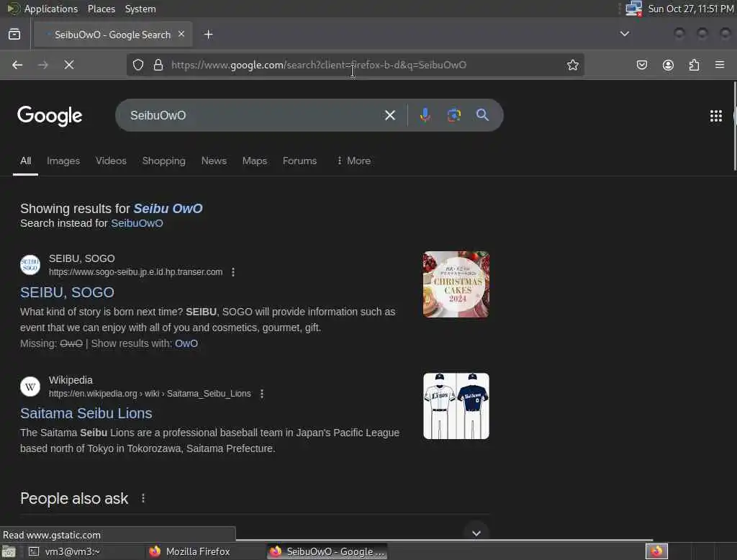Open options for Wikipedia result
737x560 pixels.
262,394
